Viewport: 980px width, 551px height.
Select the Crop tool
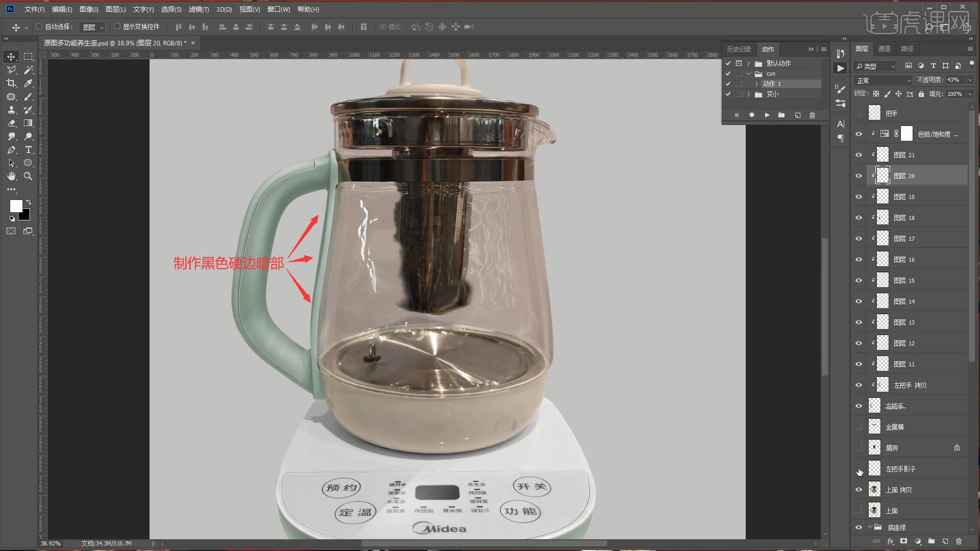pos(11,83)
